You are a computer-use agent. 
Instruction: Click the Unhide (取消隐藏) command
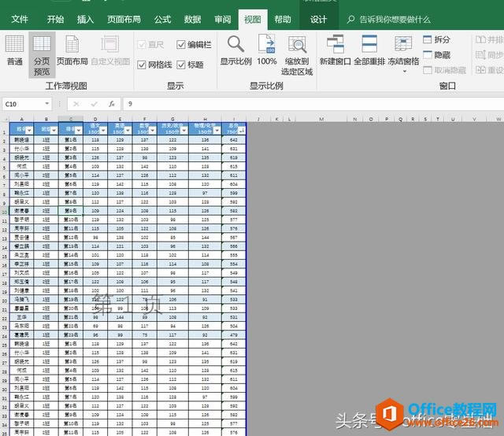click(444, 70)
